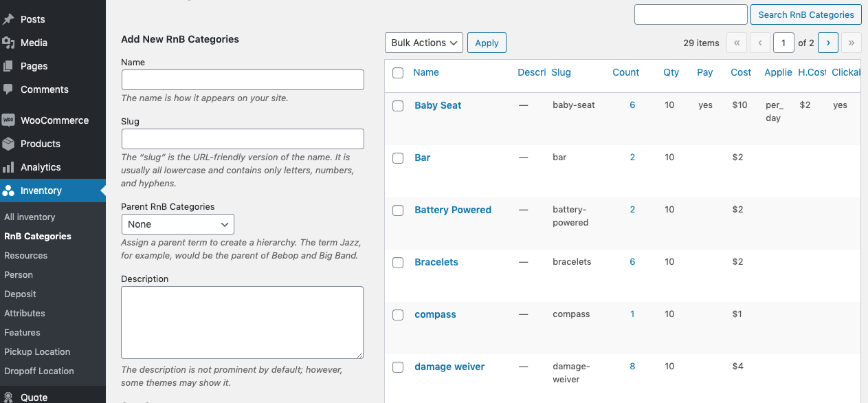
Task: Click the Products box icon
Action: tap(8, 144)
